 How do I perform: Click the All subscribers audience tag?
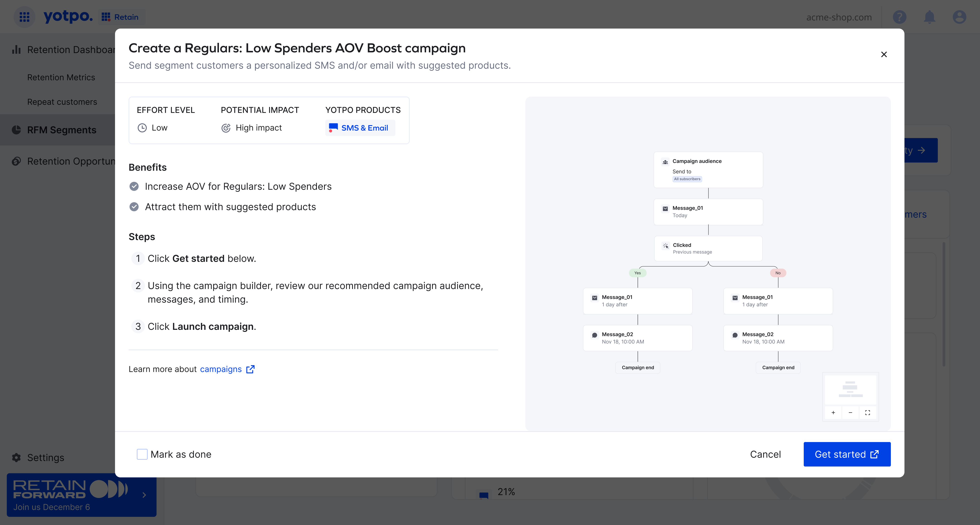[x=687, y=179]
